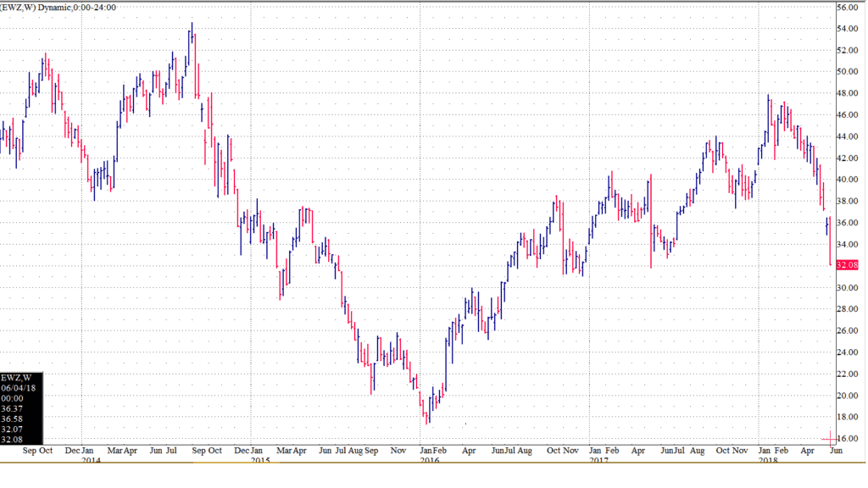Click the 40.00 price axis label

click(849, 180)
